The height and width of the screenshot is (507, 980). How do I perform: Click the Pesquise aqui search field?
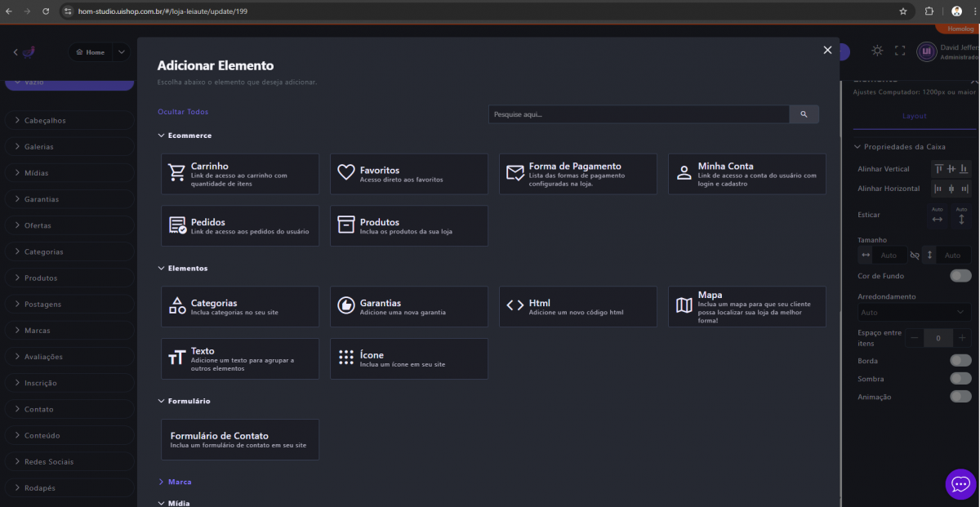(x=638, y=114)
